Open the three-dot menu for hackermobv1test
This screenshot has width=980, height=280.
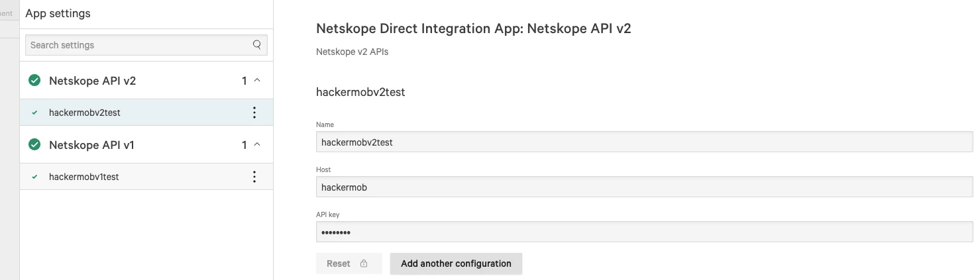coord(254,177)
